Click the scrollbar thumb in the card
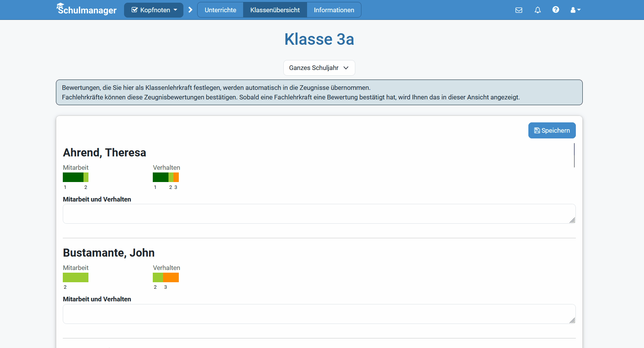The image size is (644, 348). pos(574,155)
